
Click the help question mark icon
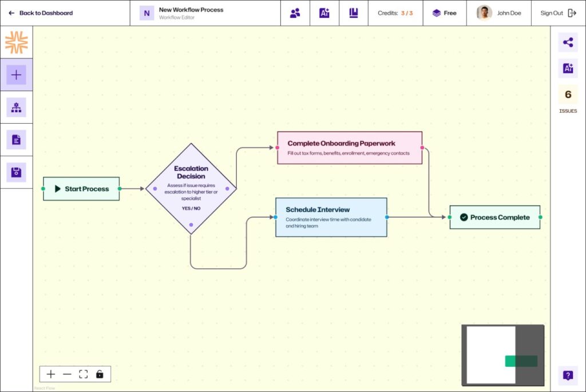[x=568, y=375]
